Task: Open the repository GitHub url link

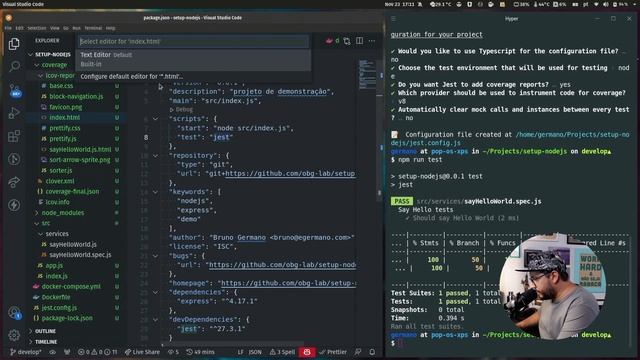Action: (290, 173)
